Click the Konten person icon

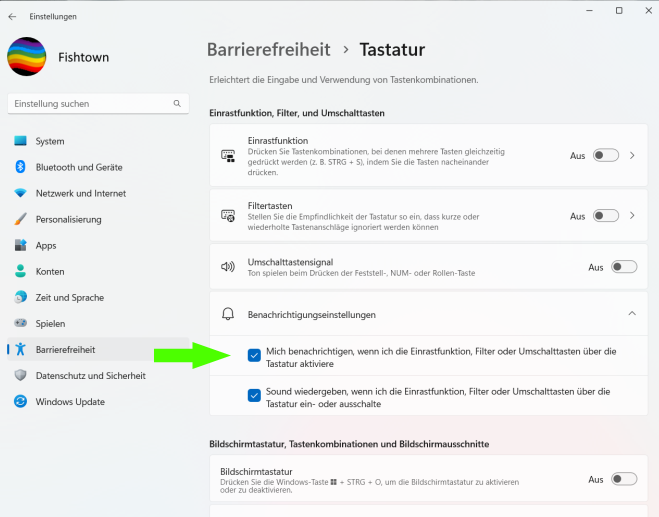pyautogui.click(x=20, y=271)
